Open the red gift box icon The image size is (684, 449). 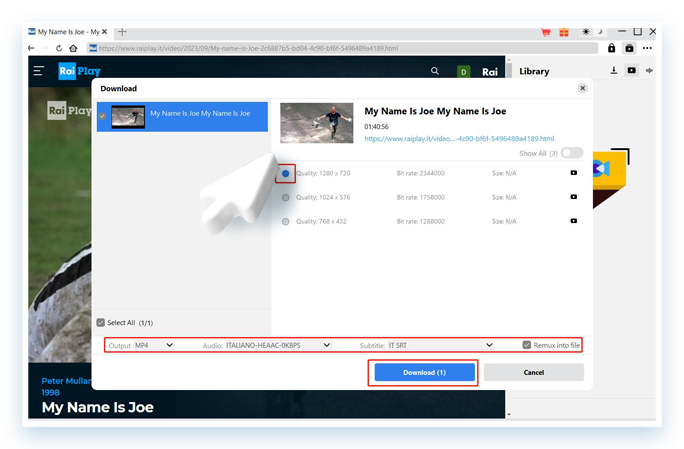(x=564, y=32)
